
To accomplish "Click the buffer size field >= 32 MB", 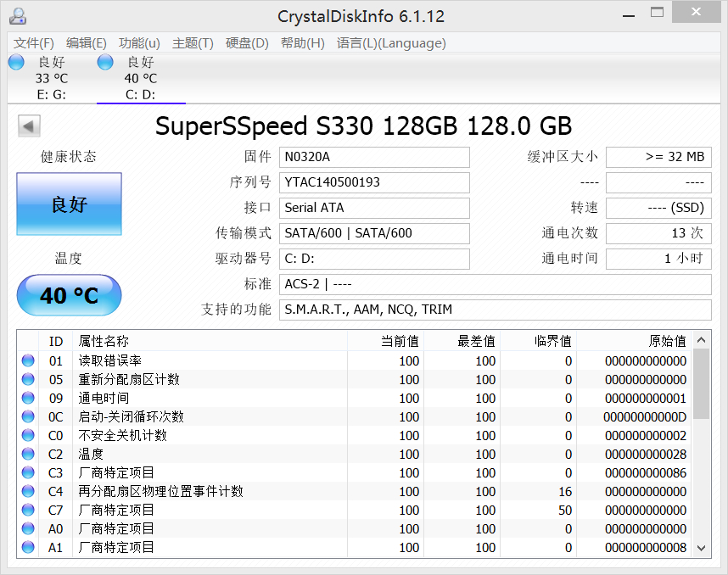I will (x=658, y=157).
